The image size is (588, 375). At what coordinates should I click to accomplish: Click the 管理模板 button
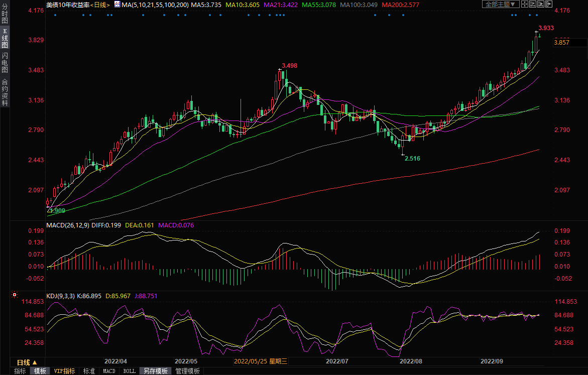(187, 371)
